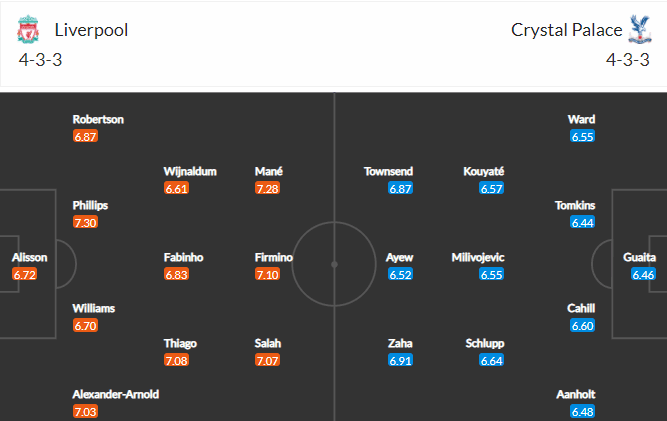
Task: Click player name Kouyaté
Action: point(484,171)
